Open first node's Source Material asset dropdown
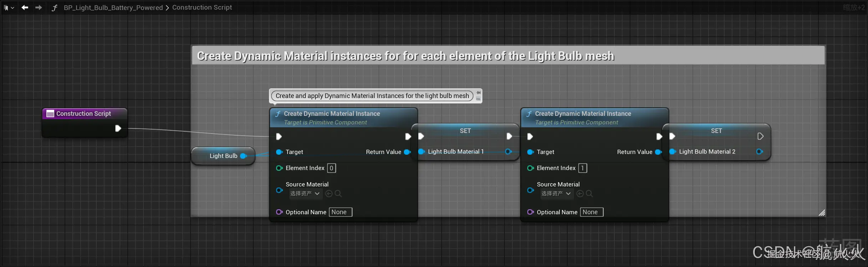 [x=305, y=194]
